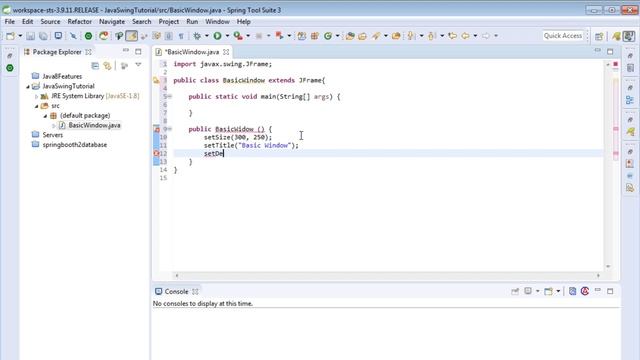Click the Open Task toolbar icon
640x360 pixels.
coord(362,36)
